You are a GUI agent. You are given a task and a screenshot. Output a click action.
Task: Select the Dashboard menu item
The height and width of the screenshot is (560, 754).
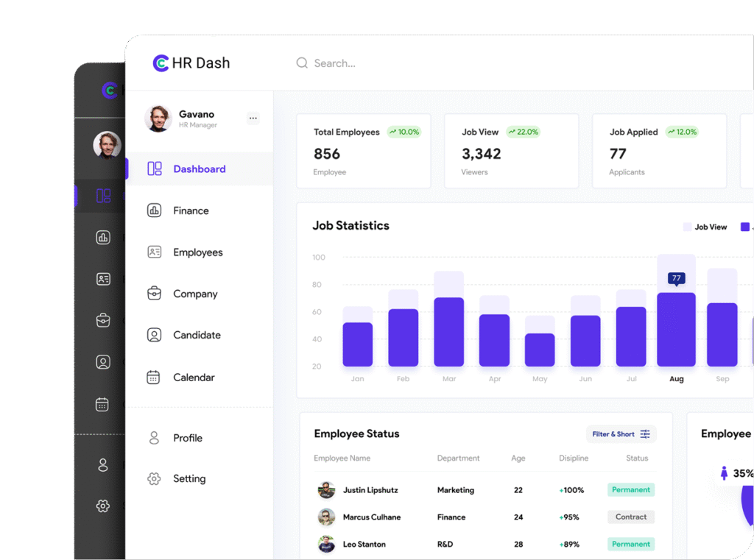[x=199, y=169]
